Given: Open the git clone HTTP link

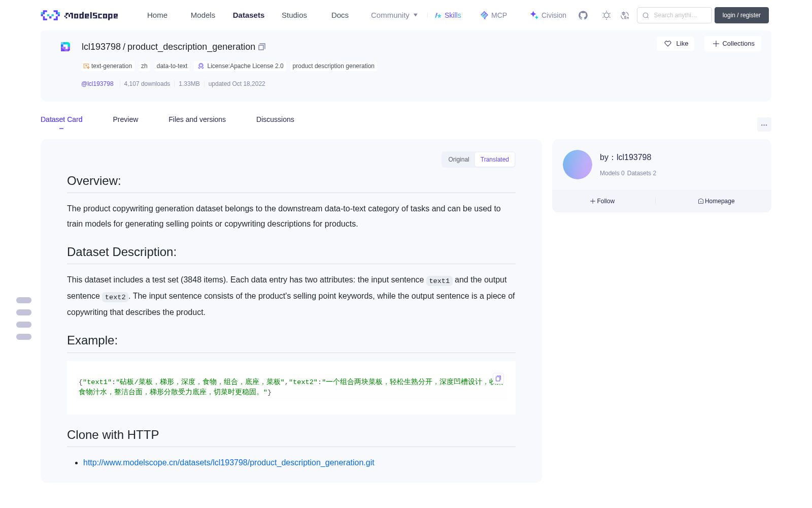Looking at the screenshot, I should (229, 463).
